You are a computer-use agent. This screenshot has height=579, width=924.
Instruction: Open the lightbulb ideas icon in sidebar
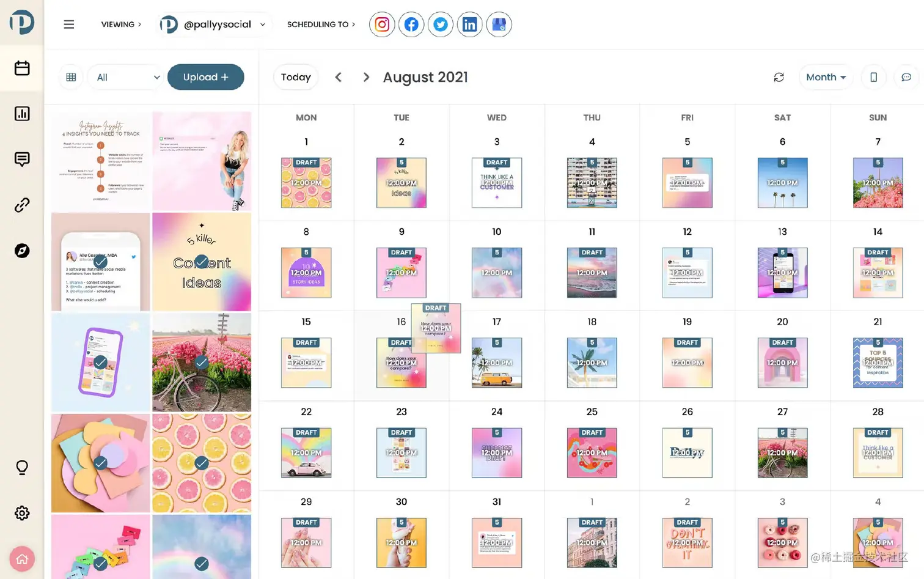[x=22, y=468]
